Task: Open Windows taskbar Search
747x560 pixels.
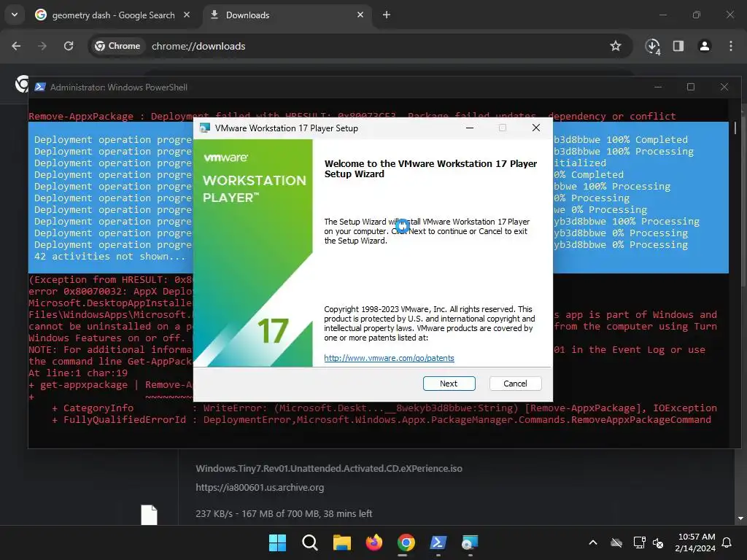Action: (309, 542)
